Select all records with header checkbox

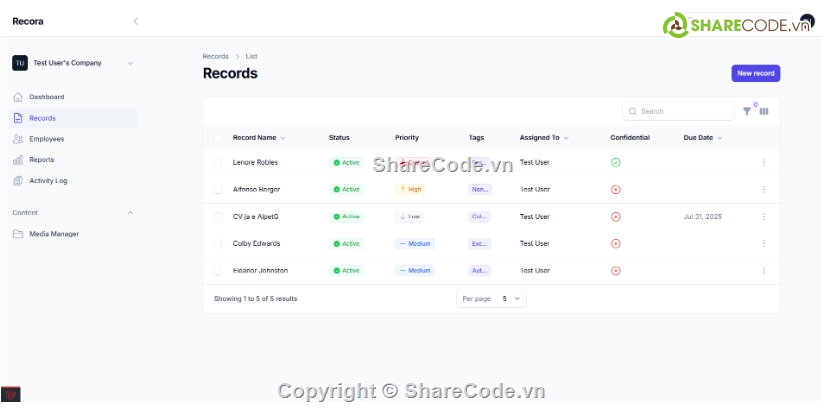(x=218, y=138)
